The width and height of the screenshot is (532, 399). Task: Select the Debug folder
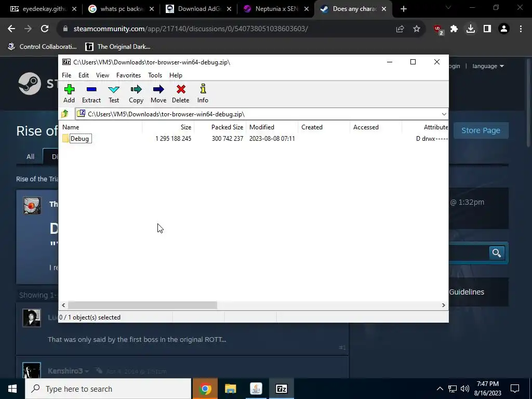[79, 138]
